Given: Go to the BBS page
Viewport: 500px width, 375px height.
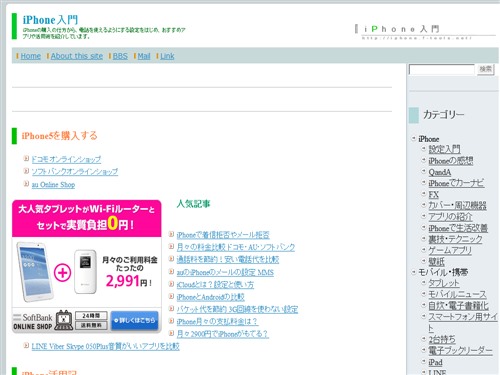Looking at the screenshot, I should point(120,56).
